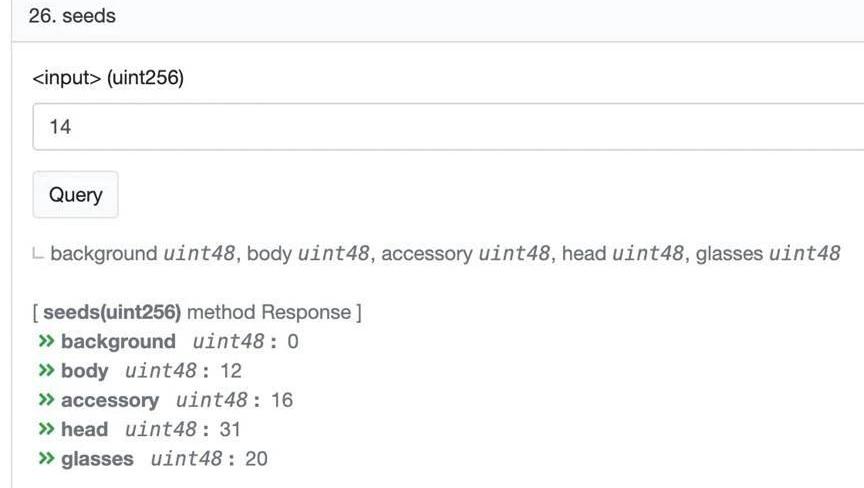Screen dimensions: 864x488
Task: Click the double-arrow icon beside glasses
Action: (x=45, y=459)
